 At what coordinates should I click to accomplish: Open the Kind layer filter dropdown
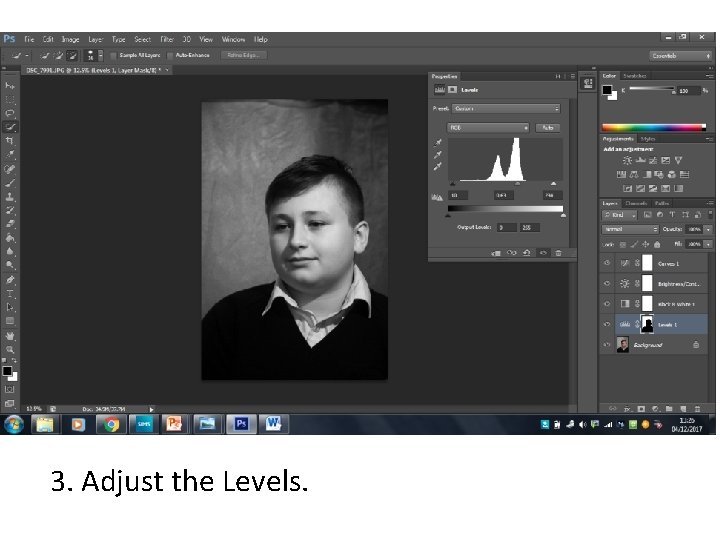[620, 214]
